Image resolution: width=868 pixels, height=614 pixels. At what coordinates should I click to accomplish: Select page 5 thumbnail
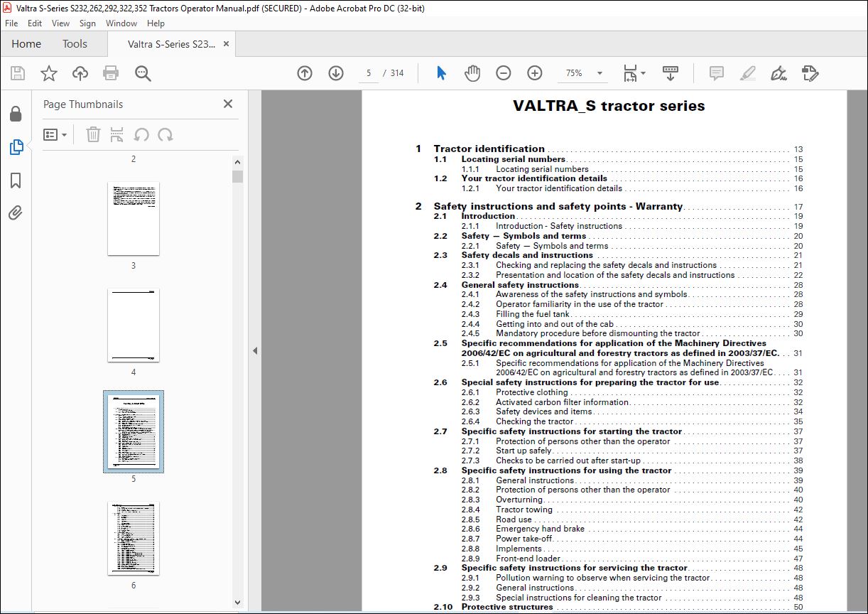[134, 431]
